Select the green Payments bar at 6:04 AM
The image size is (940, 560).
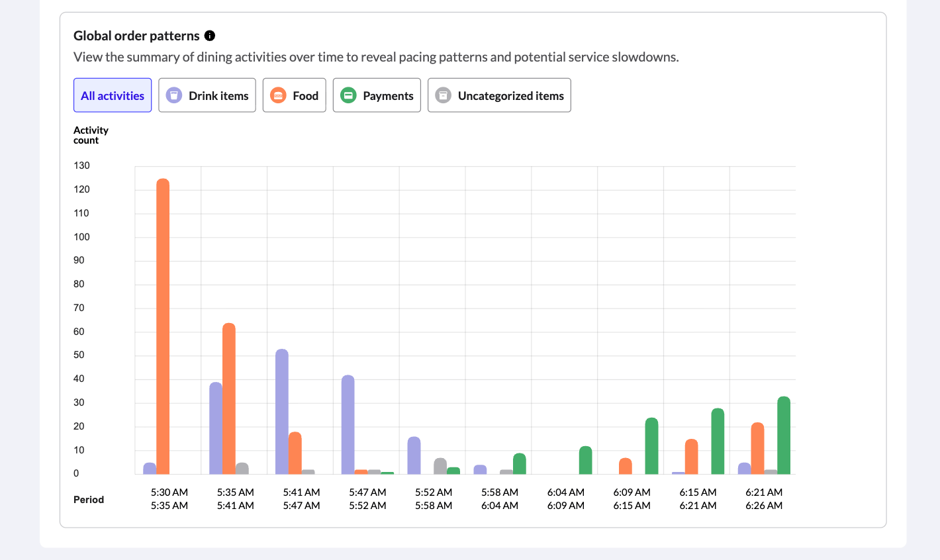586,460
